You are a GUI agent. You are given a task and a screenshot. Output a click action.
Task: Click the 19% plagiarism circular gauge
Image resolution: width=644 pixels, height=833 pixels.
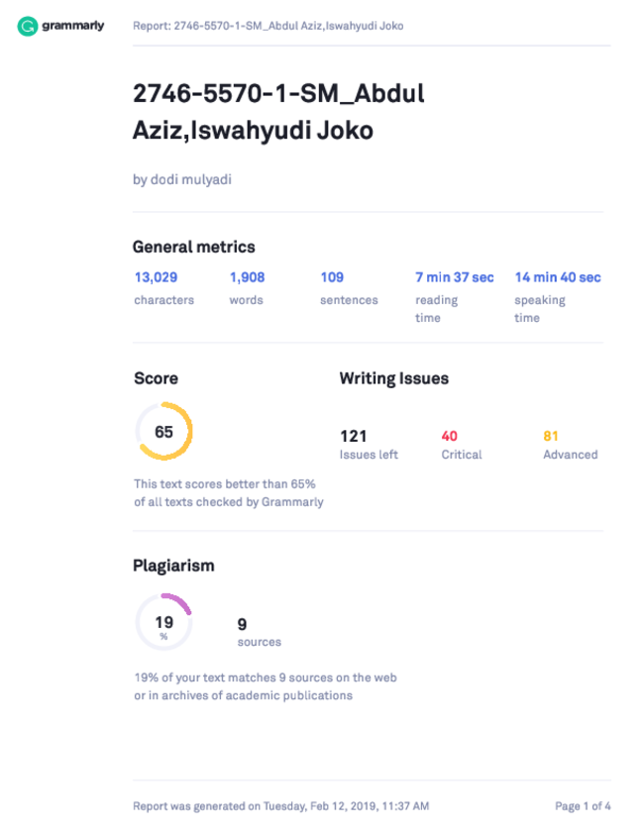(163, 622)
